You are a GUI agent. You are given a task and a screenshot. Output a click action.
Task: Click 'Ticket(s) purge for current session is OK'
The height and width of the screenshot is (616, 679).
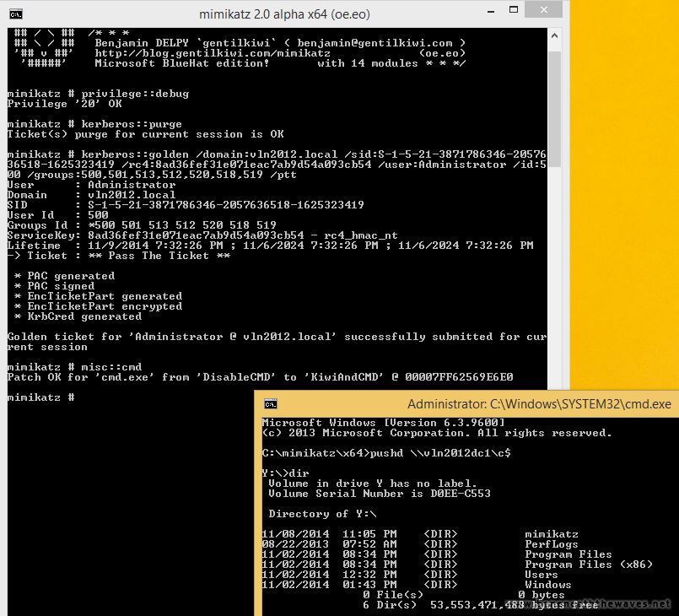145,134
